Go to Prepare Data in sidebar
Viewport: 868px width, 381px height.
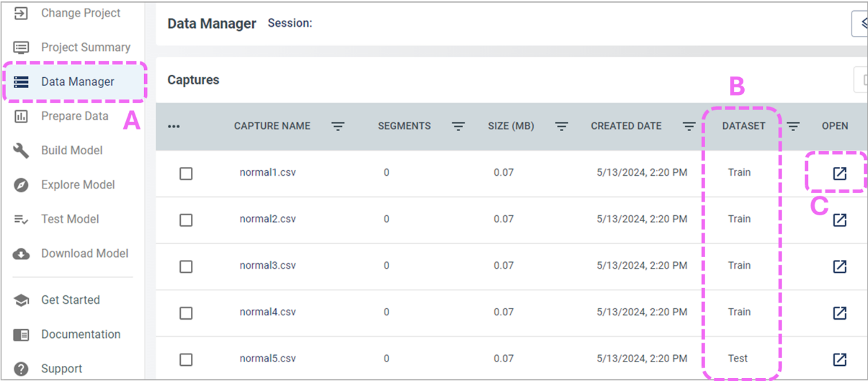click(x=74, y=116)
